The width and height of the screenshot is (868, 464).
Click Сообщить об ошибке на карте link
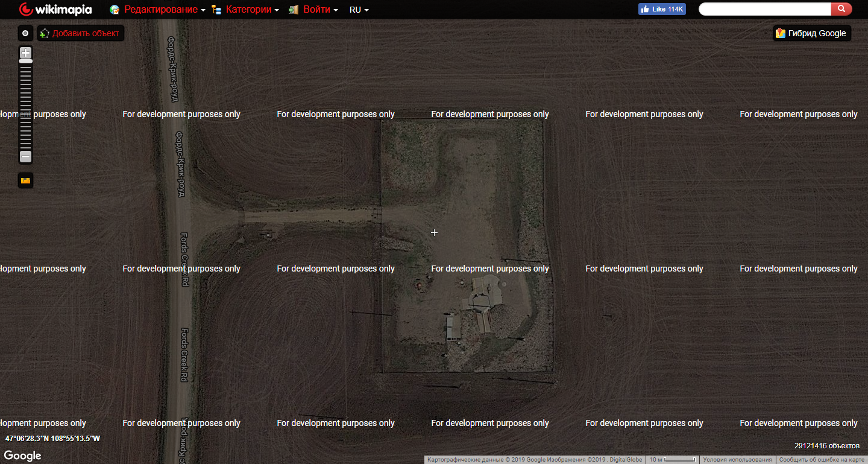click(821, 460)
